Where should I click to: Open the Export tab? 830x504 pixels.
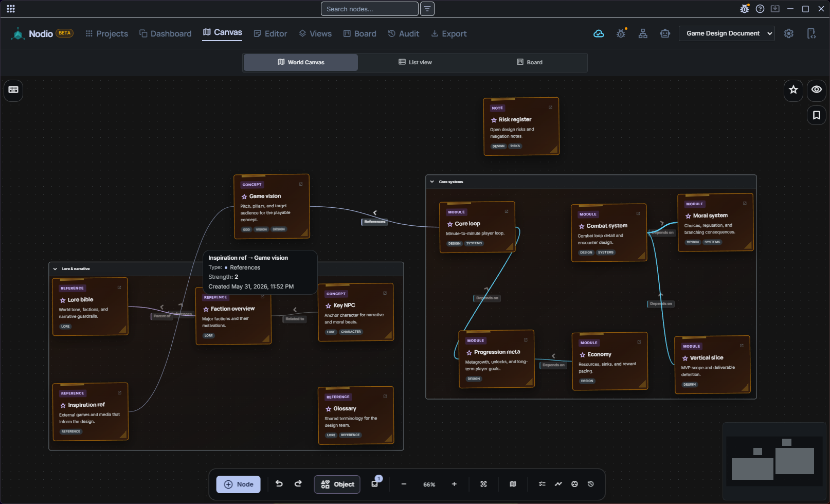tap(448, 33)
